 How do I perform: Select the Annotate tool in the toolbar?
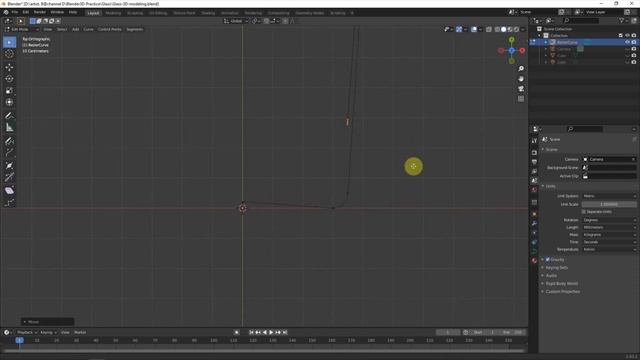coord(9,116)
